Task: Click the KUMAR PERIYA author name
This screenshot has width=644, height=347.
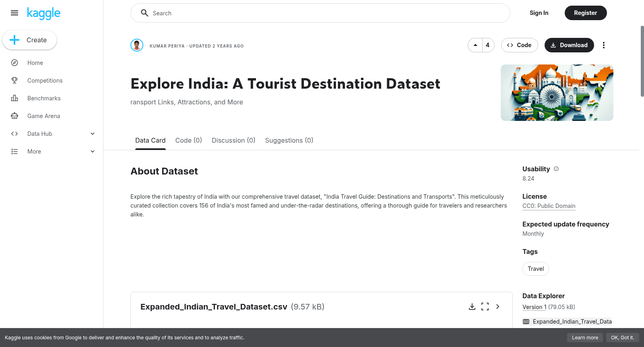Action: pos(167,46)
